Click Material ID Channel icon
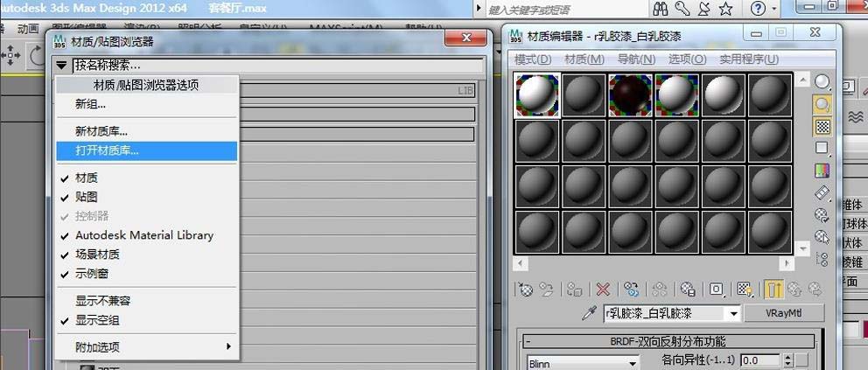Image resolution: width=868 pixels, height=370 pixels. tap(717, 289)
